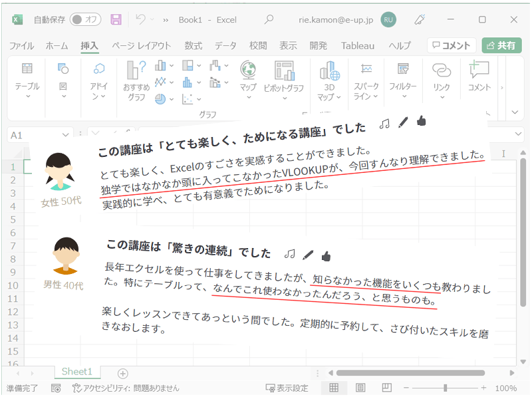Click the Save floppy disk icon
The image size is (532, 399).
[116, 19]
